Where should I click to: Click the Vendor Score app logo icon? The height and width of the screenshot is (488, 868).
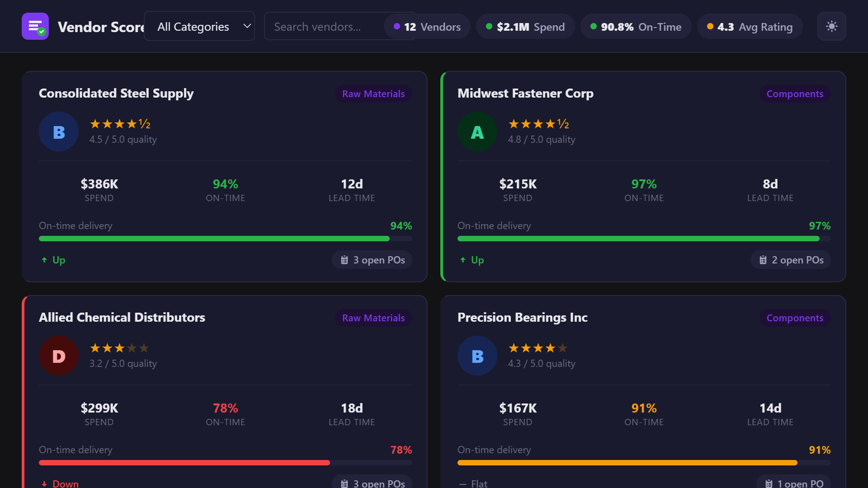click(x=35, y=26)
